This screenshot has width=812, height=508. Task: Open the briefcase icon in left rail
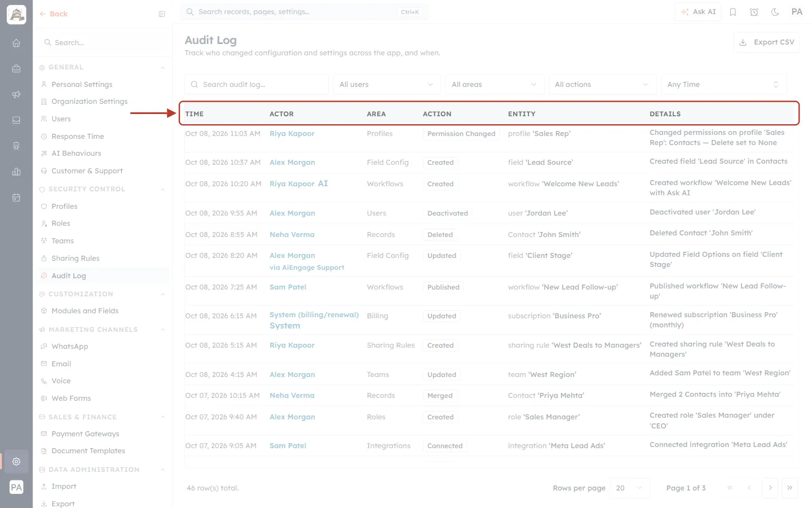pyautogui.click(x=16, y=68)
